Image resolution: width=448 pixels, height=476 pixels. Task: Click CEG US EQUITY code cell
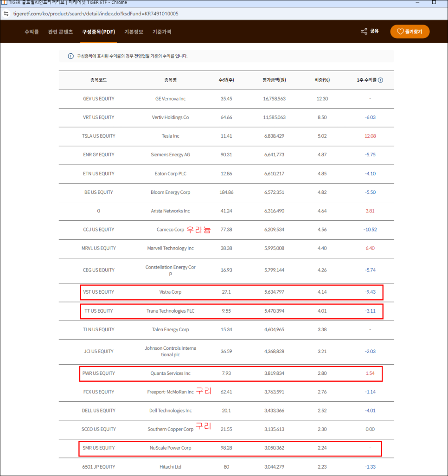(99, 270)
